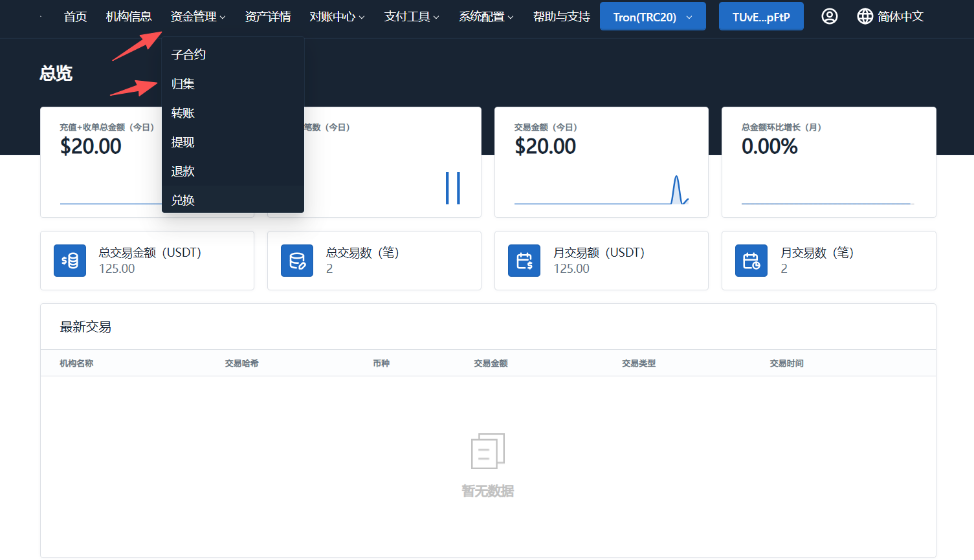Select 兑换 from the dropdown menu
Viewport: 974px width, 560px height.
pos(233,200)
